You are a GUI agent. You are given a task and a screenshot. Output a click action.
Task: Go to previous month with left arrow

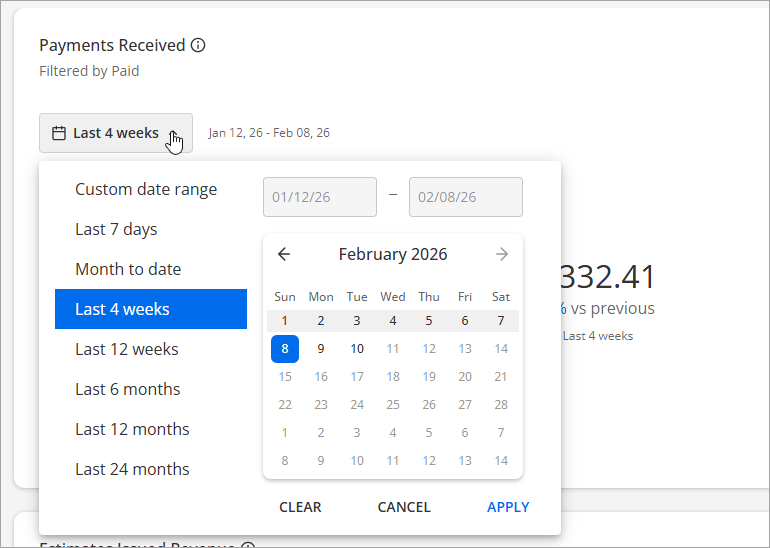[x=284, y=254]
